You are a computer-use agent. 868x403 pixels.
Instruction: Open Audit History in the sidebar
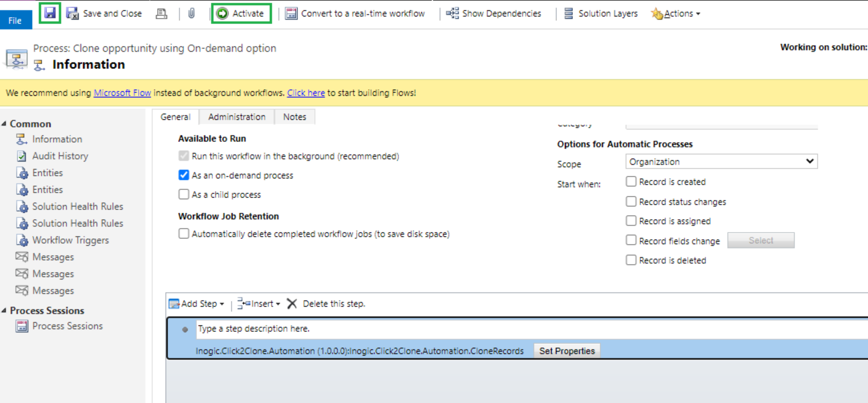point(60,156)
